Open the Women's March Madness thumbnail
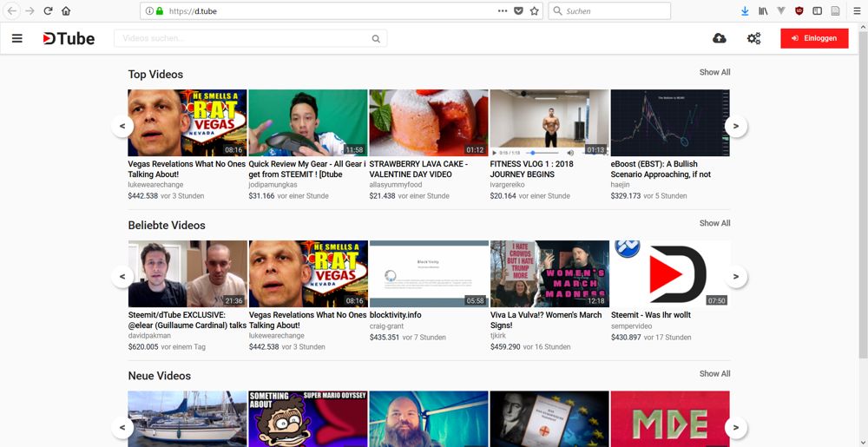 click(549, 274)
